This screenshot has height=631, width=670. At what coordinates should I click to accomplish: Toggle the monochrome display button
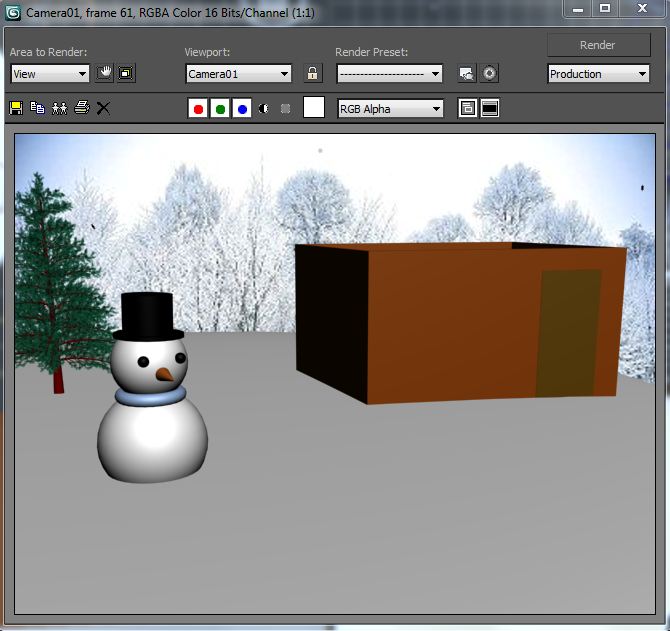(285, 109)
